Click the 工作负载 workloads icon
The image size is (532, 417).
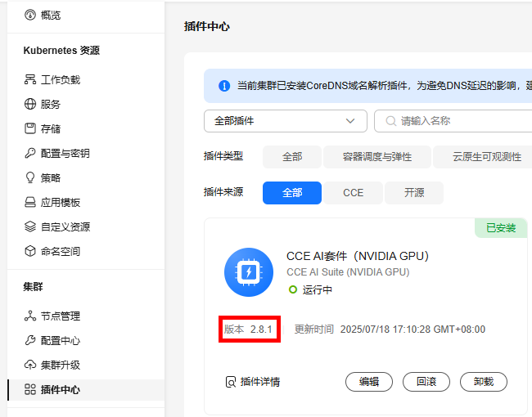coord(29,79)
